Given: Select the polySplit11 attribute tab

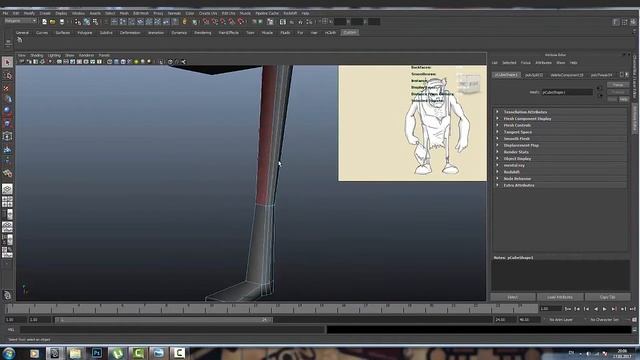Looking at the screenshot, I should [x=534, y=75].
